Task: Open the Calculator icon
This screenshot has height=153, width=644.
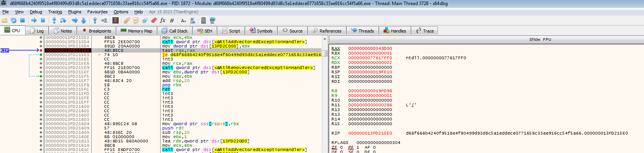Action: pyautogui.click(x=203, y=20)
